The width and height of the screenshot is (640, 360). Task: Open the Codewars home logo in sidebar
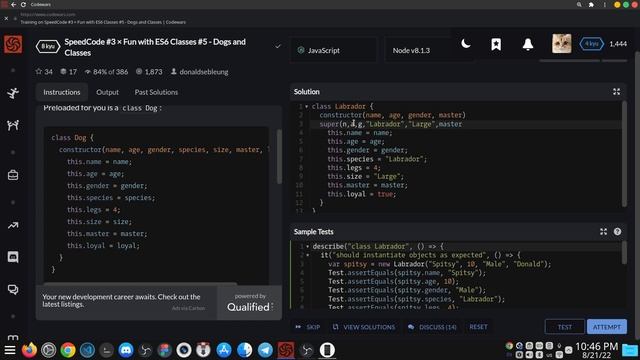[x=13, y=44]
